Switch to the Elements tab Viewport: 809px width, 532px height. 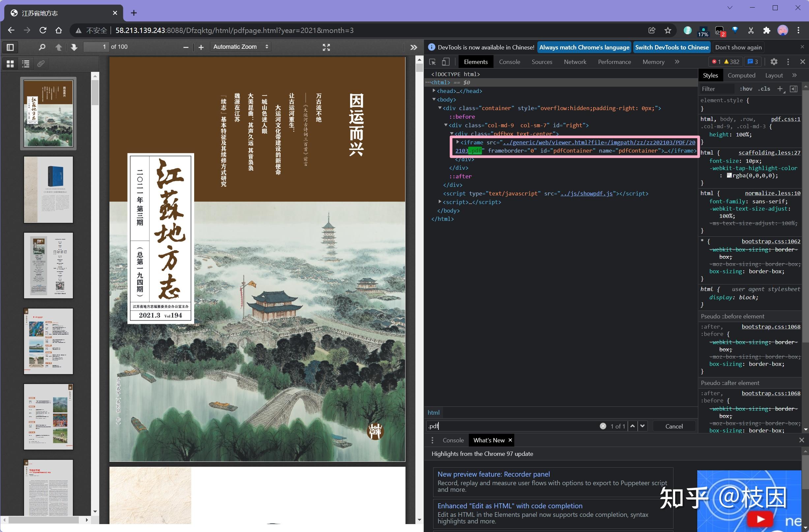coord(475,62)
